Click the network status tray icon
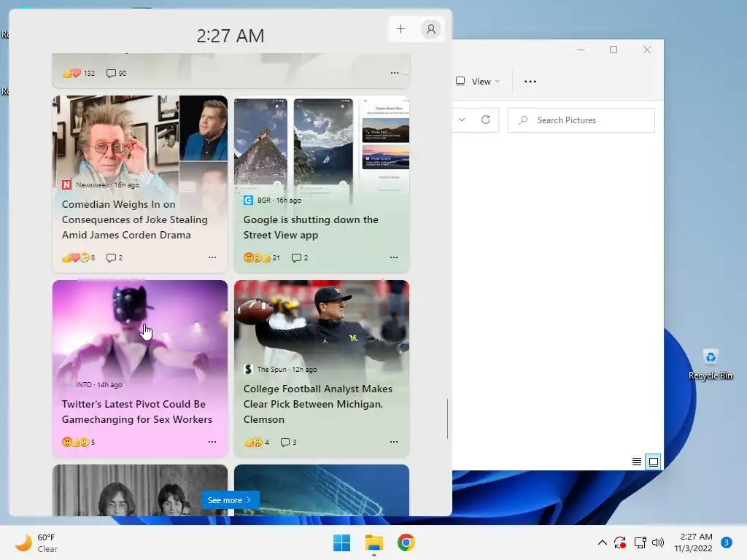Image resolution: width=747 pixels, height=560 pixels. (x=640, y=542)
